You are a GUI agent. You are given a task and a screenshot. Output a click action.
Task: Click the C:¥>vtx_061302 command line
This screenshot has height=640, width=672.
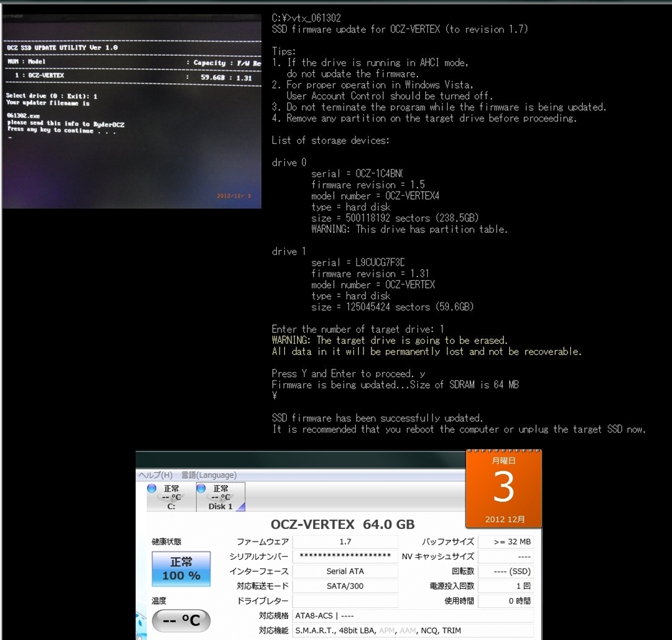click(x=306, y=18)
